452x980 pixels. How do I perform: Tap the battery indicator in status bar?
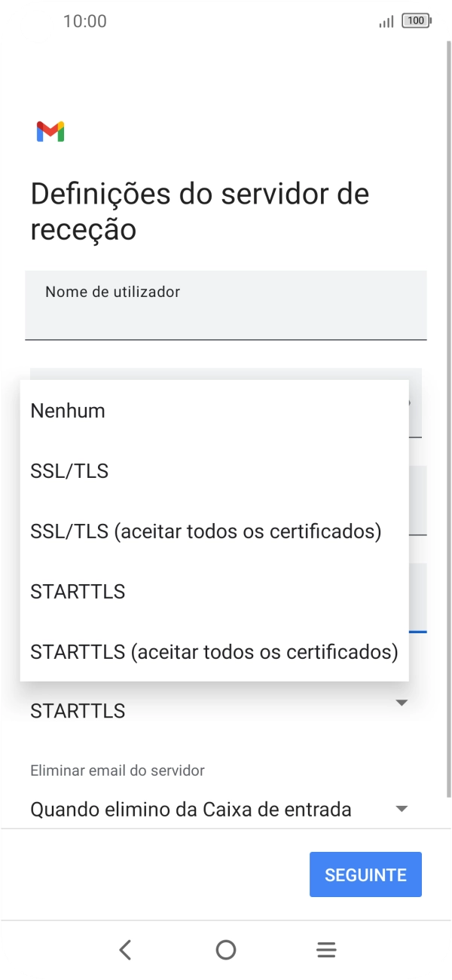415,21
